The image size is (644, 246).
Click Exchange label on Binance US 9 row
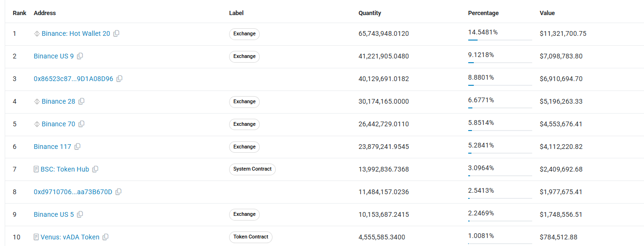coord(244,57)
